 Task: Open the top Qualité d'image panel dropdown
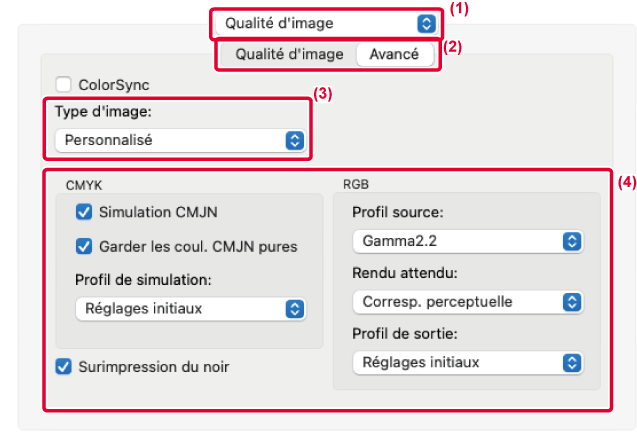point(326,24)
